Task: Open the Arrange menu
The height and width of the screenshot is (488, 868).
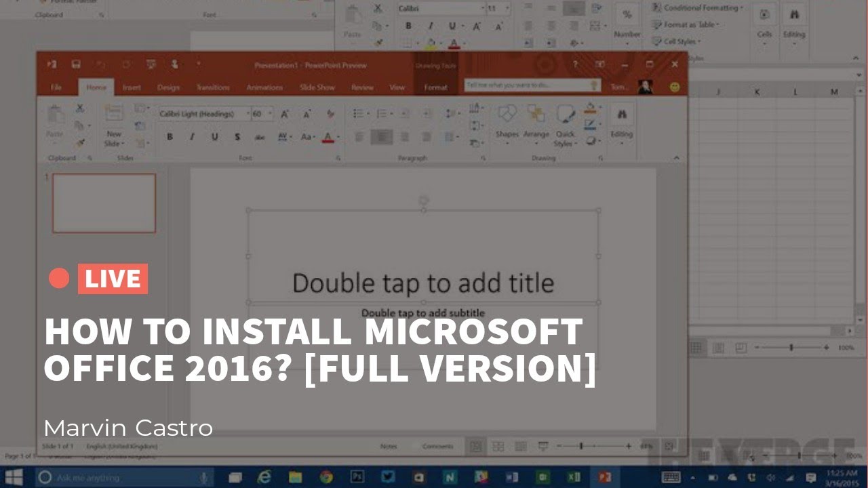Action: (x=536, y=122)
